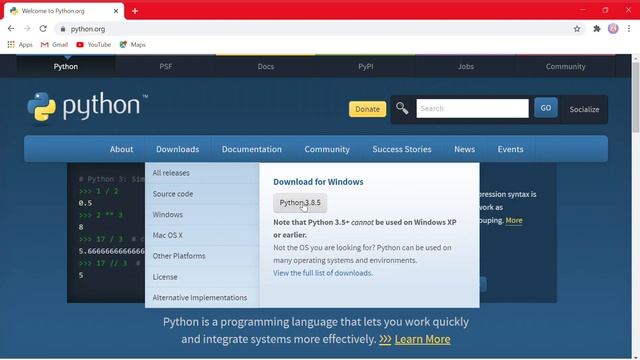Click the magnifying glass search icon
This screenshot has width=640, height=360.
click(402, 108)
